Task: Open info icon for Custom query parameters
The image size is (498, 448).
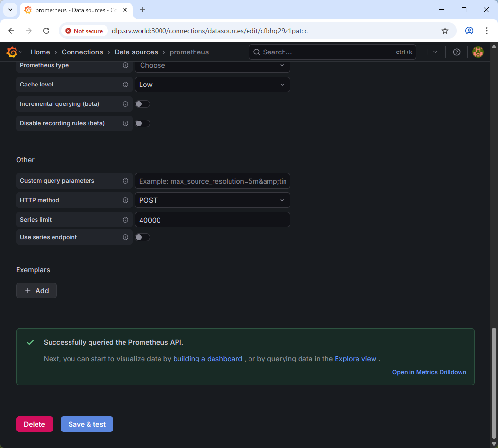Action: point(125,181)
